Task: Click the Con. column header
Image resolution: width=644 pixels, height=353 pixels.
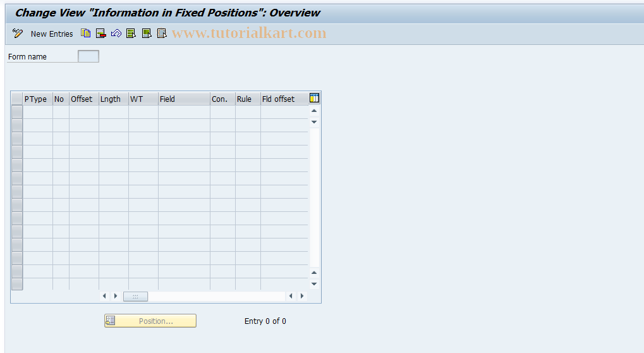Action: tap(222, 99)
